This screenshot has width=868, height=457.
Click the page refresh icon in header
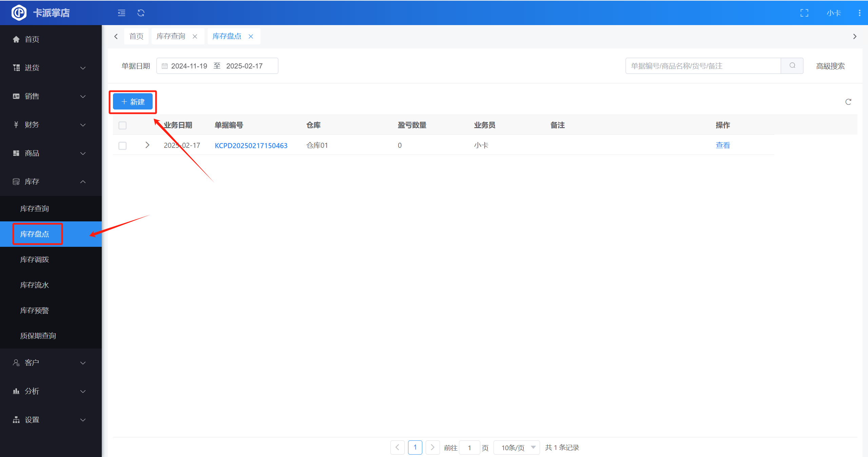click(141, 13)
